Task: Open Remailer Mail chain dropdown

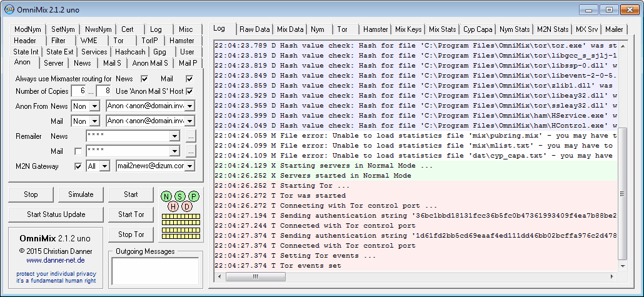Action: pyautogui.click(x=175, y=151)
